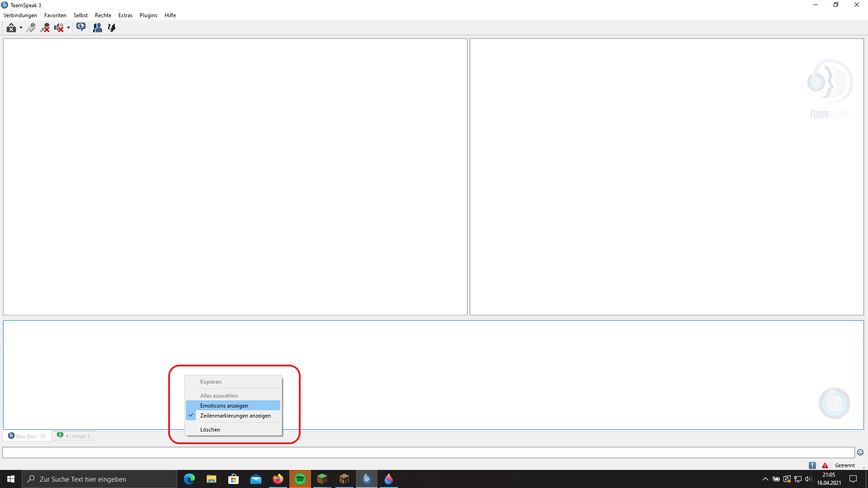The width and height of the screenshot is (868, 488).
Task: Choose Alles auswählen in the context menu
Action: click(233, 396)
